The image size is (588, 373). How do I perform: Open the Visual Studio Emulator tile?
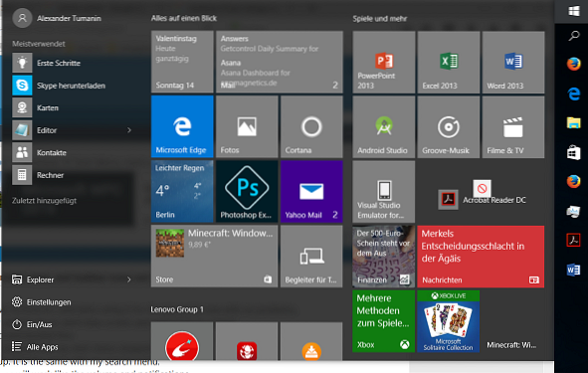coord(384,192)
